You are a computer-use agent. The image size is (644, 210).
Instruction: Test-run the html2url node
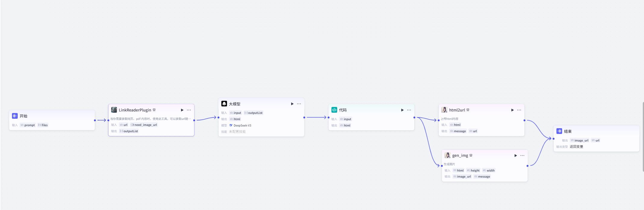click(512, 110)
